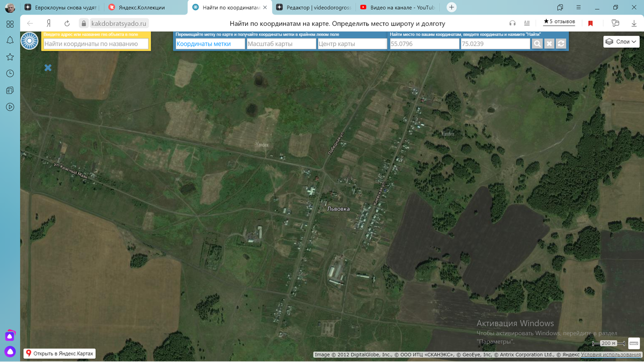The height and width of the screenshot is (362, 644).
Task: Open the feedback thumbs icon in the address bar
Action: 616,24
